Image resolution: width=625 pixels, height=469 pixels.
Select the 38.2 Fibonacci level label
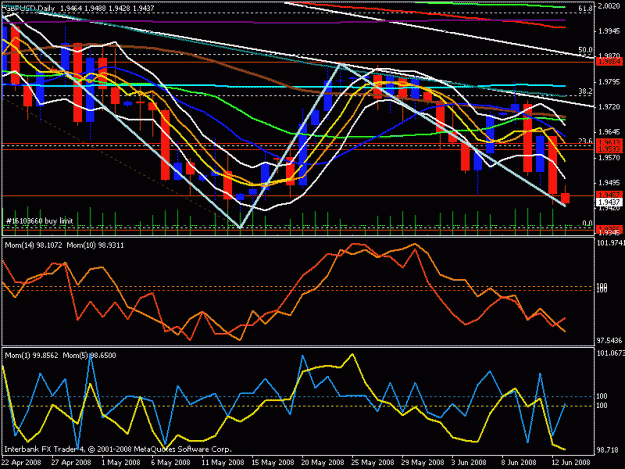[585, 91]
